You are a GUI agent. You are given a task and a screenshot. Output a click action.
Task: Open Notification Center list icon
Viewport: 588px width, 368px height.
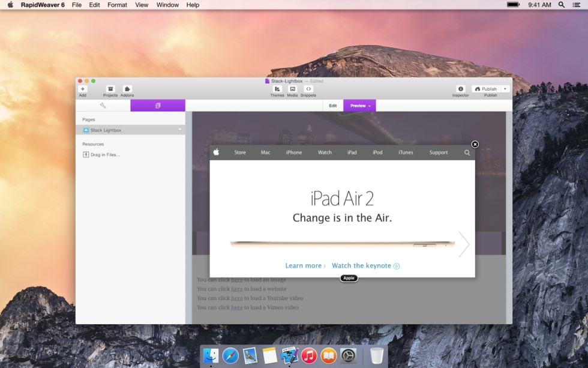(x=577, y=5)
